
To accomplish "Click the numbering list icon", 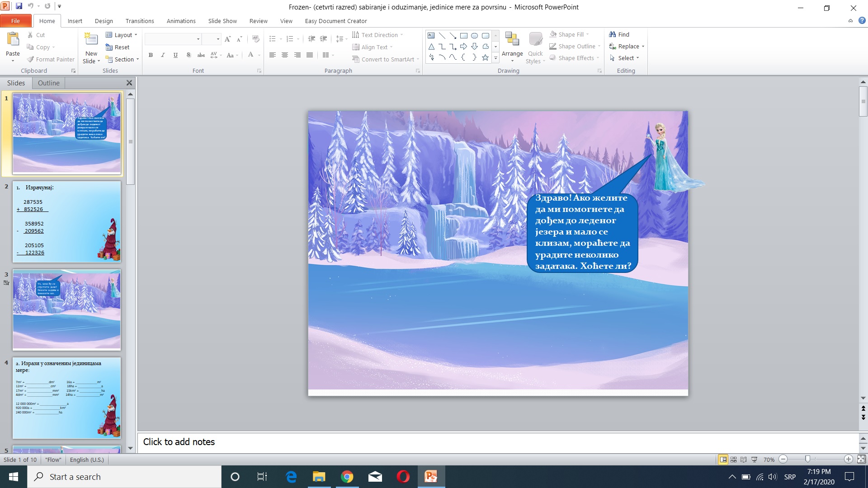I will coord(290,39).
